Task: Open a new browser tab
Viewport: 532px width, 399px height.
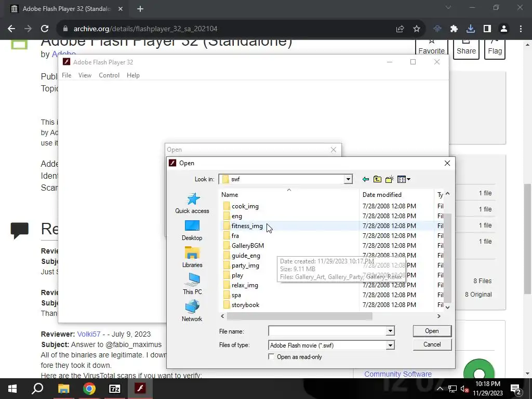Action: (x=140, y=9)
